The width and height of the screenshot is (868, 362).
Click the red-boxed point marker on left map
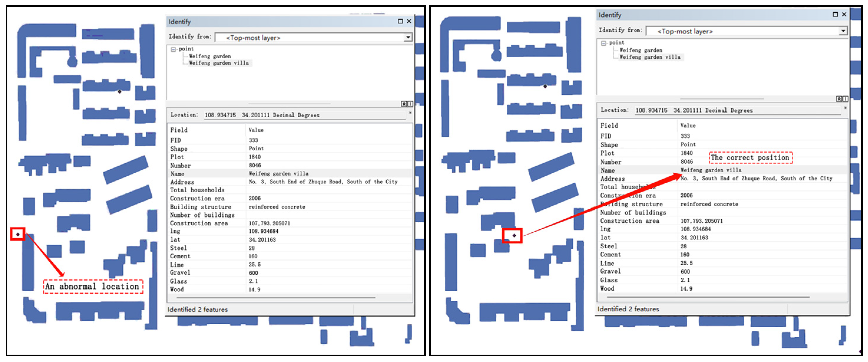click(x=18, y=234)
